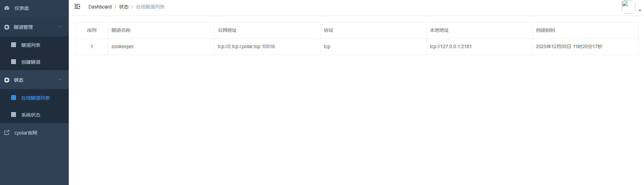Collapse the 隧道管理 menu chevron
Image resolution: width=644 pixels, height=185 pixels.
pyautogui.click(x=60, y=27)
